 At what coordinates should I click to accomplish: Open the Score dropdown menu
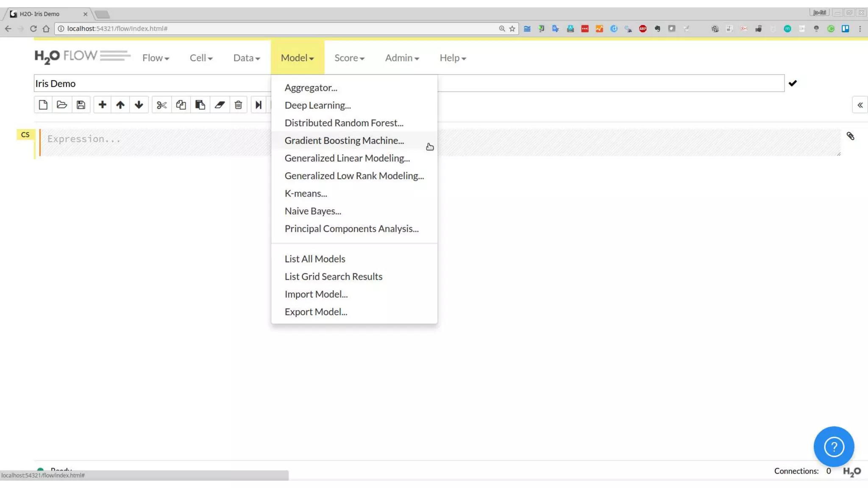point(349,58)
